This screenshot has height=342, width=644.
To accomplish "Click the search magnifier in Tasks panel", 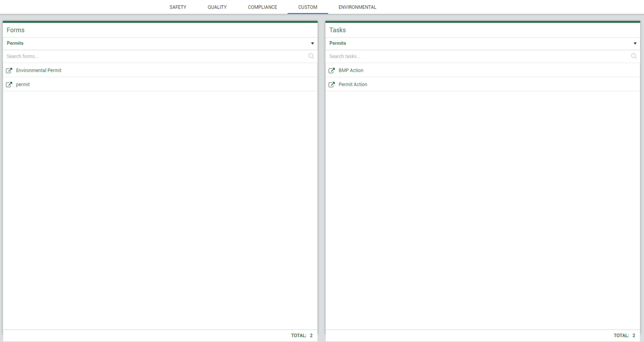I will click(634, 56).
